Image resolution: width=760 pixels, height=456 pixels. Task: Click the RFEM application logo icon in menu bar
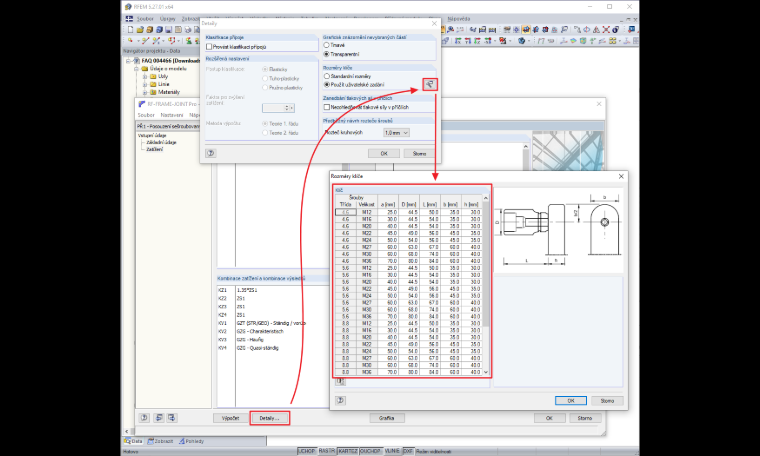(x=129, y=18)
